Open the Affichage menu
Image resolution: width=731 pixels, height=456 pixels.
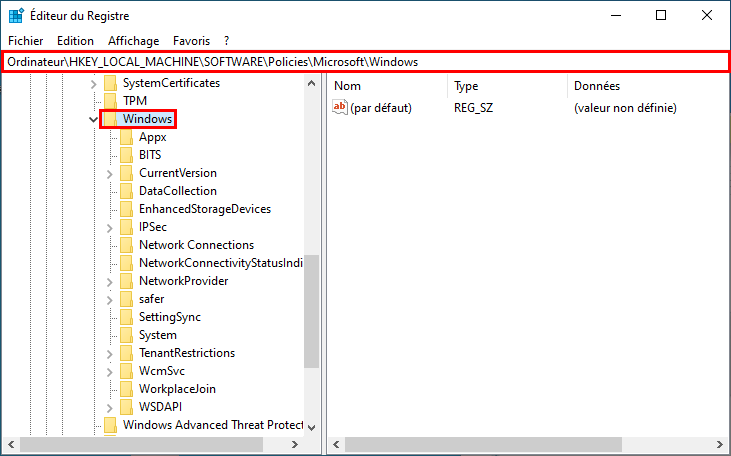click(x=134, y=41)
